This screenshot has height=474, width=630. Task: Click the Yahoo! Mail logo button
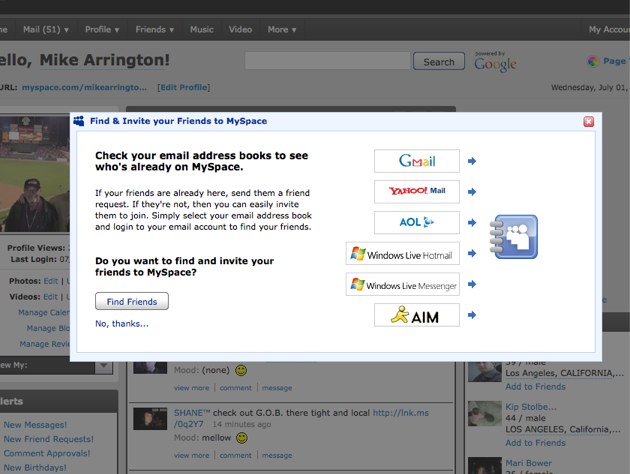(417, 192)
